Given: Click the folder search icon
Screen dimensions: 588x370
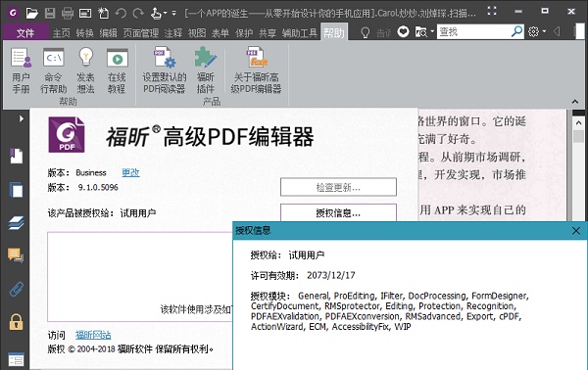Looking at the screenshot, I should tap(421, 32).
